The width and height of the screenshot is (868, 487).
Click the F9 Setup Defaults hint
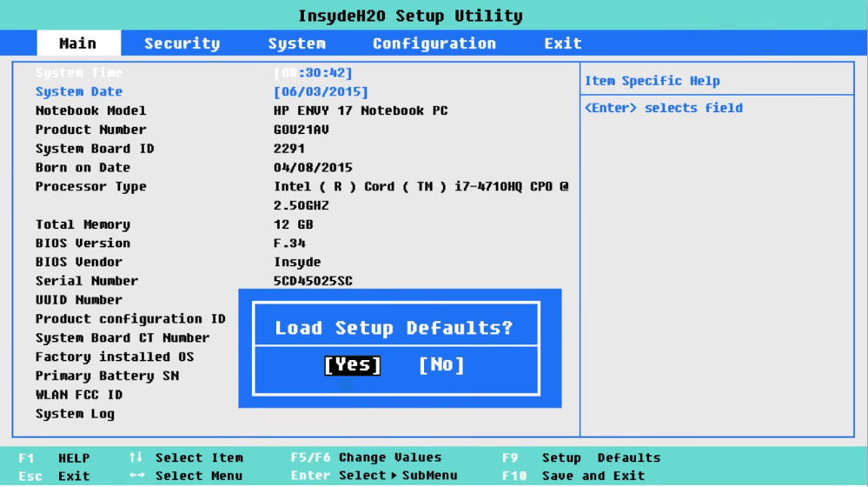581,457
